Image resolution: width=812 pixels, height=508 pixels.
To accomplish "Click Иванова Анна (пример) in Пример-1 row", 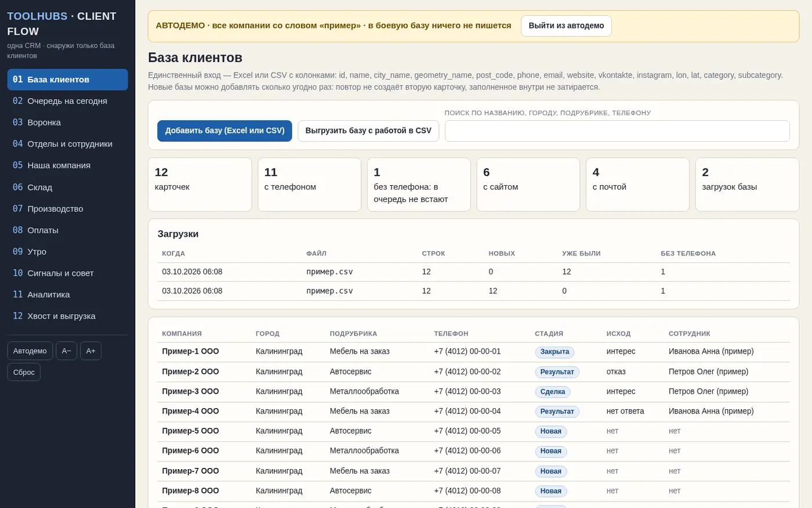I will [x=711, y=351].
